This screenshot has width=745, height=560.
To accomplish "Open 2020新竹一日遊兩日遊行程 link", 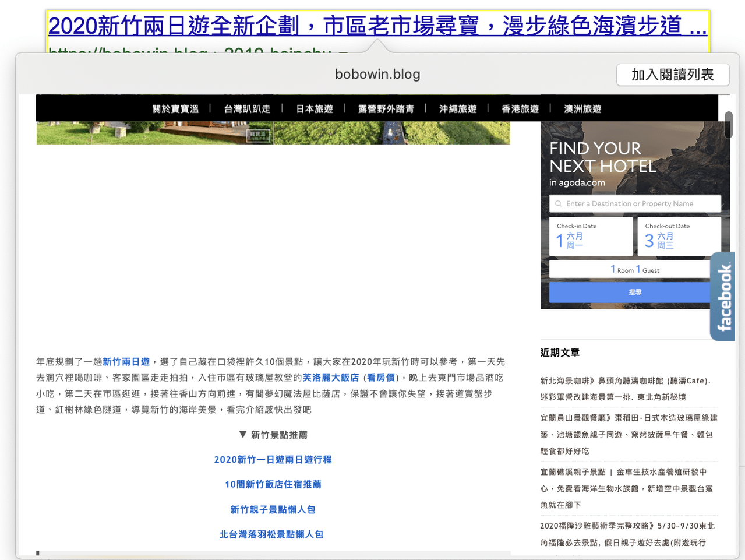I will coord(273,460).
